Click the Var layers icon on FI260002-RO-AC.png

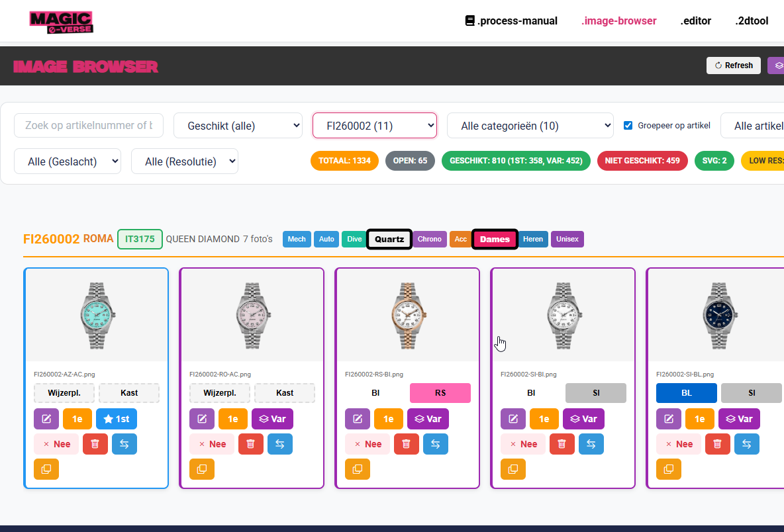tap(272, 418)
